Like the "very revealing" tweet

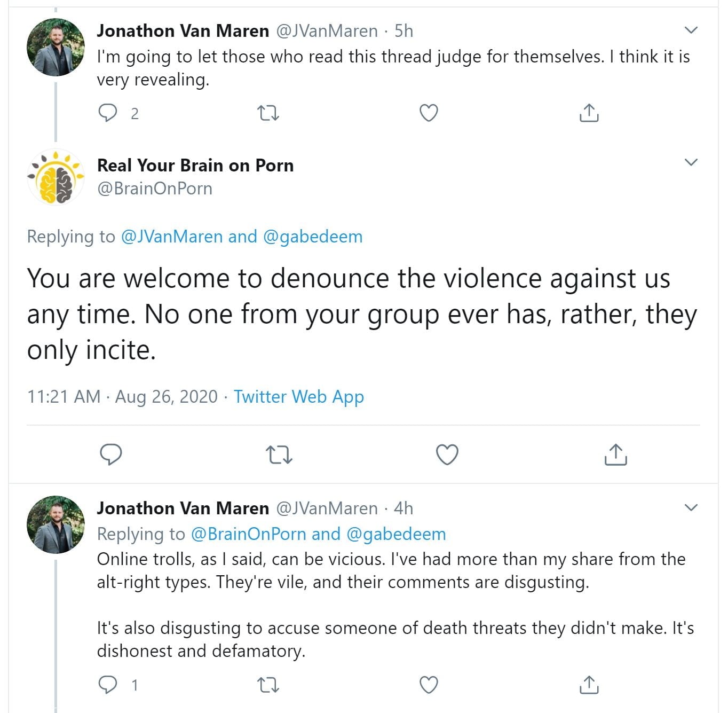(x=429, y=113)
